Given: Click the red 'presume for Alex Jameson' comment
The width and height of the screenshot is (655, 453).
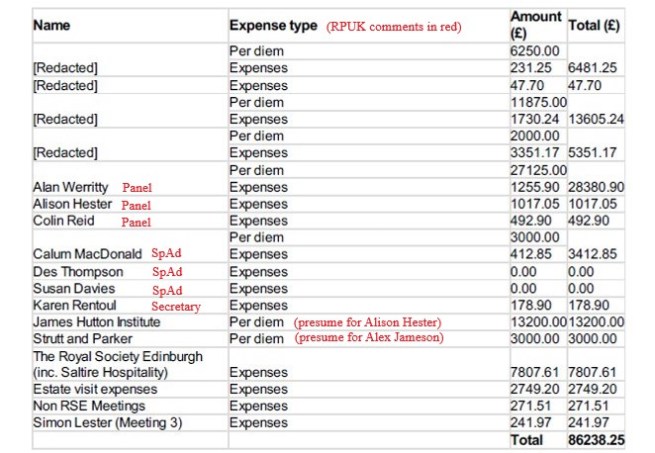Looking at the screenshot, I should click(368, 339).
